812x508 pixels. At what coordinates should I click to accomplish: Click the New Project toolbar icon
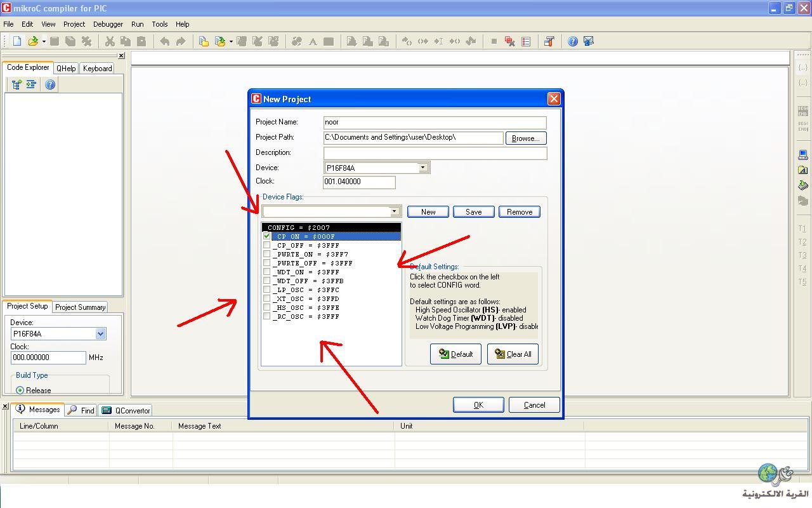click(x=204, y=41)
